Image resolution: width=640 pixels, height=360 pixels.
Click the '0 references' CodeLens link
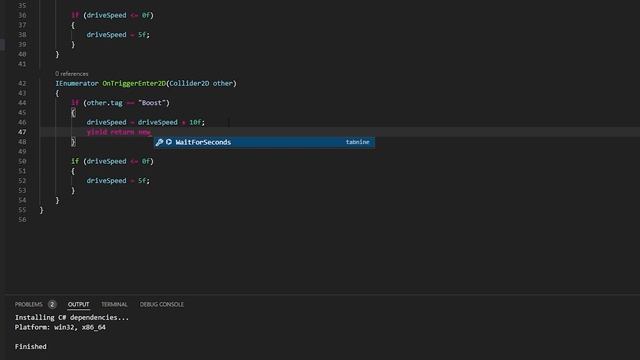tap(72, 74)
